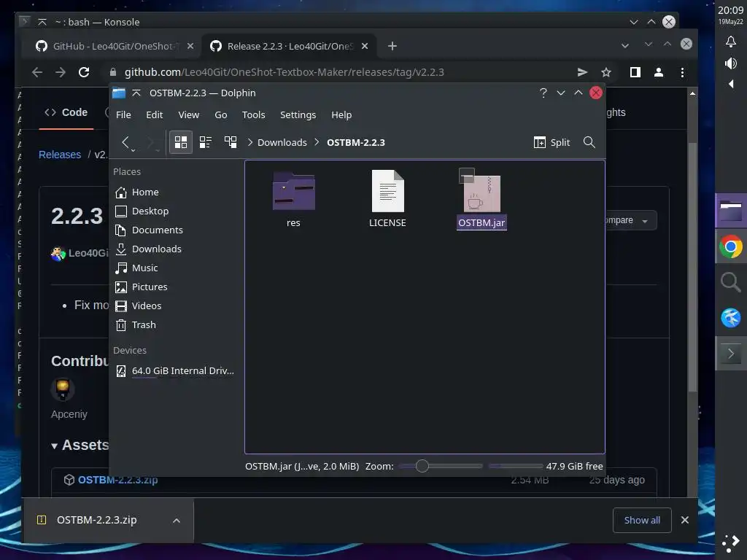Image resolution: width=747 pixels, height=560 pixels.
Task: Click browser forward arrow
Action: point(61,72)
